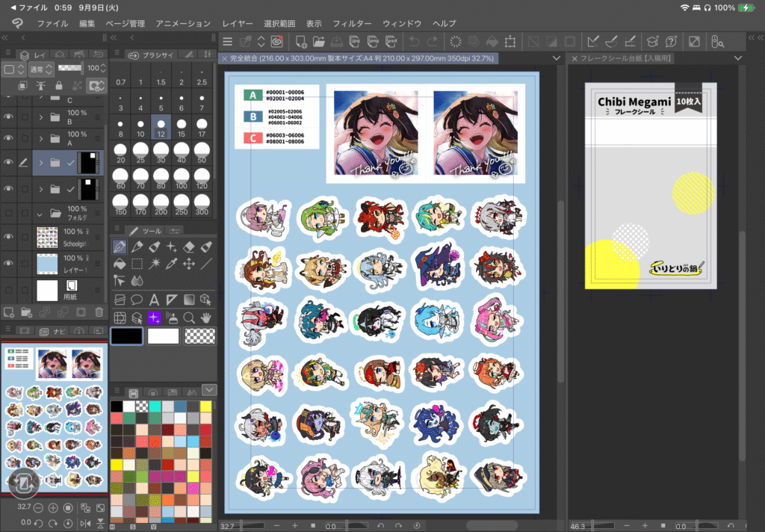Open the ファイル menu
This screenshot has width=765, height=532.
(53, 23)
